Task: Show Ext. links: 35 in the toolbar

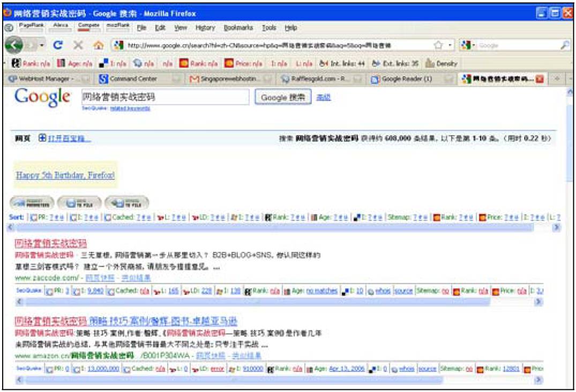Action: point(395,64)
